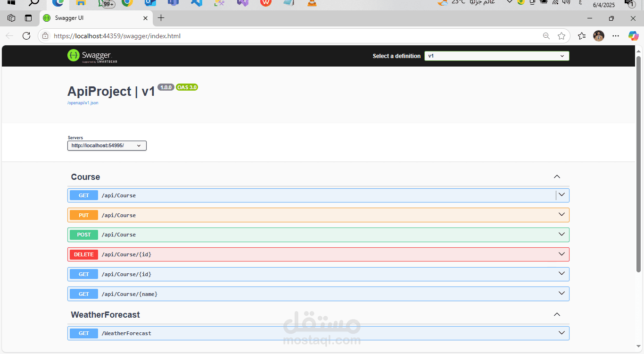Add this page to favorites star
This screenshot has width=644, height=354.
(561, 36)
